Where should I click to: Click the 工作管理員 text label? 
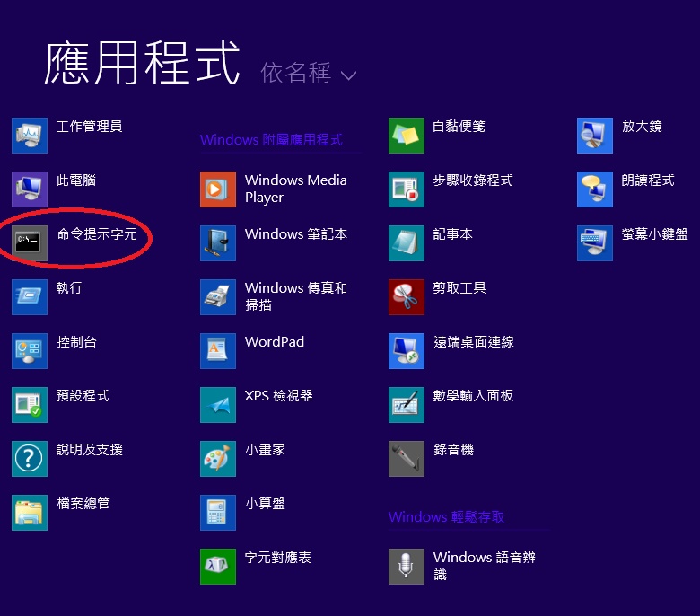[89, 127]
